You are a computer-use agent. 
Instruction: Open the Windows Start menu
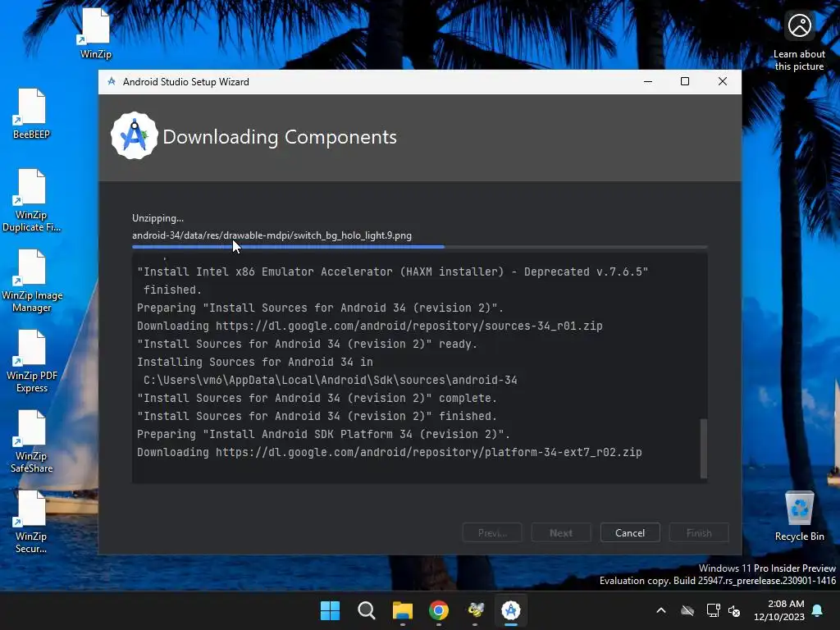pyautogui.click(x=330, y=610)
